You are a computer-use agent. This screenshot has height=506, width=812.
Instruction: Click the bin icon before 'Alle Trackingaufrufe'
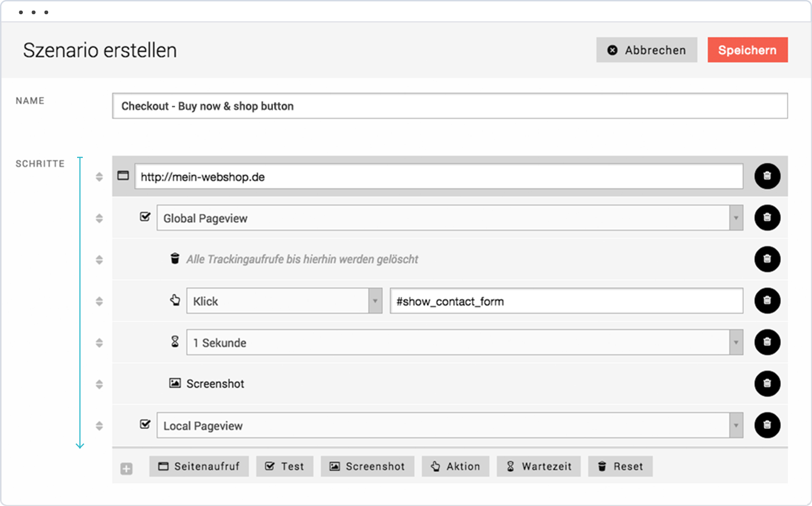pos(175,259)
